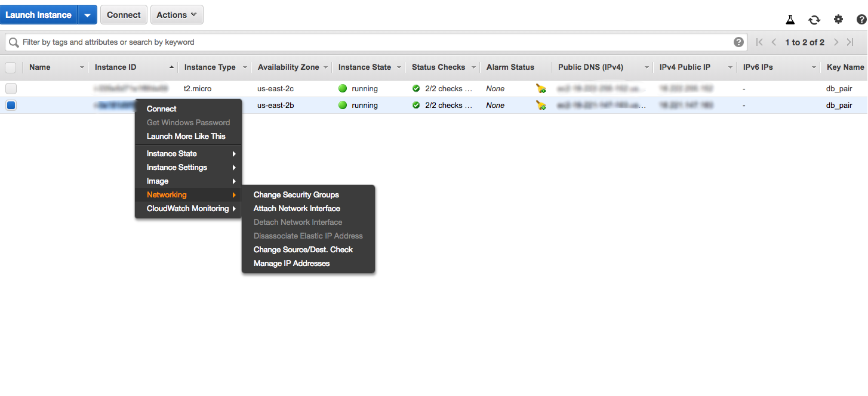The width and height of the screenshot is (868, 396).
Task: Click the alarm icon for us-east-2b instance
Action: point(541,106)
